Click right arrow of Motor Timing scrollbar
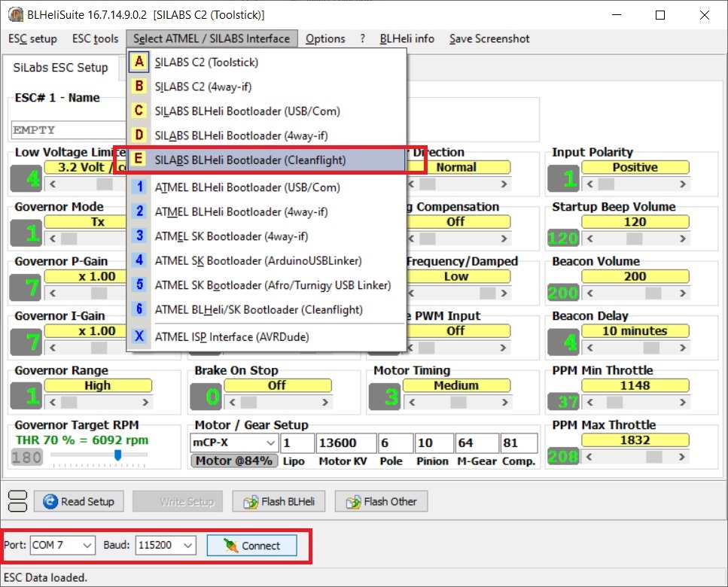This screenshot has height=587, width=728. click(504, 403)
